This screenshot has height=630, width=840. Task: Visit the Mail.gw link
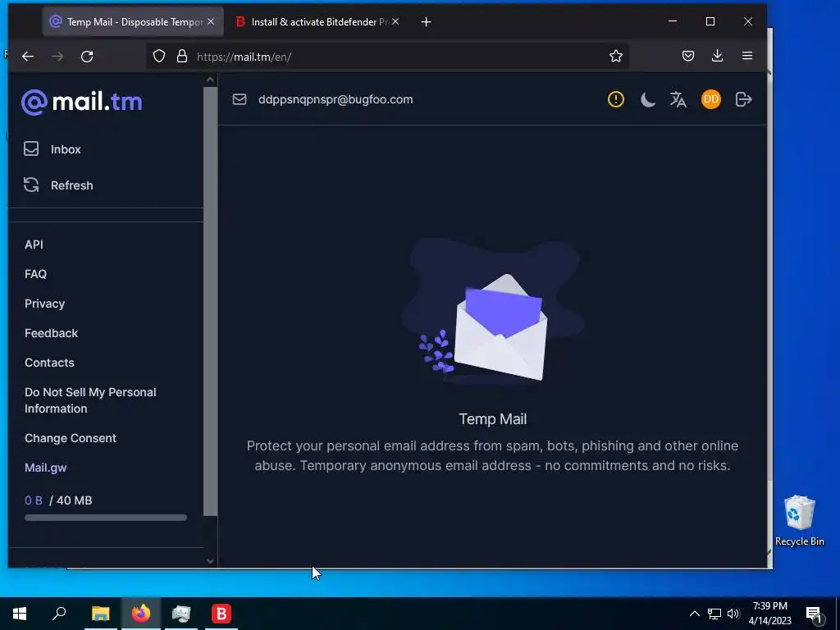46,467
